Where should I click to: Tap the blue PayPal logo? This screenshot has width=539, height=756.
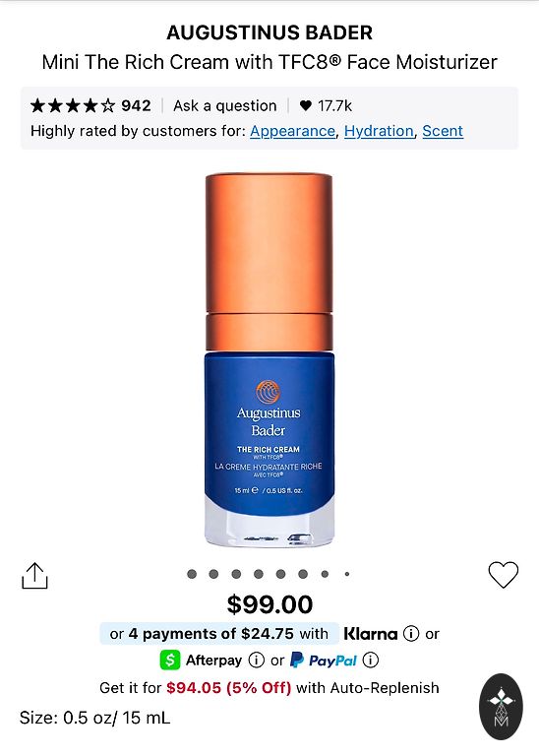point(324,661)
